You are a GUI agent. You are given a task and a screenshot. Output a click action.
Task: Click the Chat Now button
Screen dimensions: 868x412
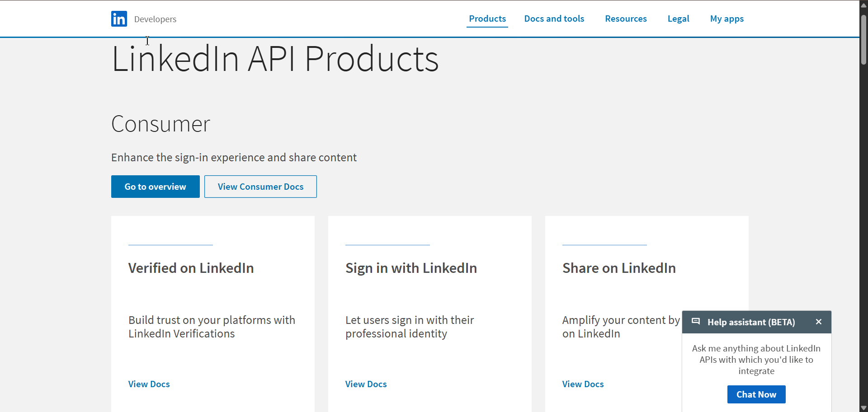[x=756, y=394]
